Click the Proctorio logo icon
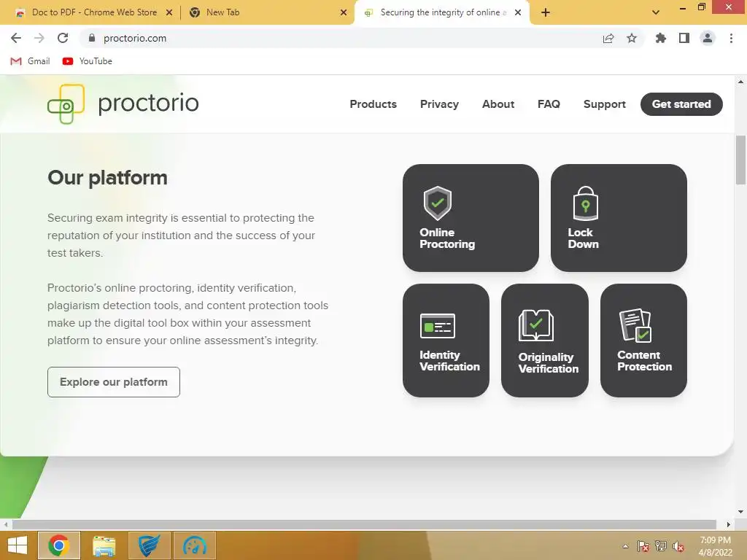 [x=66, y=104]
